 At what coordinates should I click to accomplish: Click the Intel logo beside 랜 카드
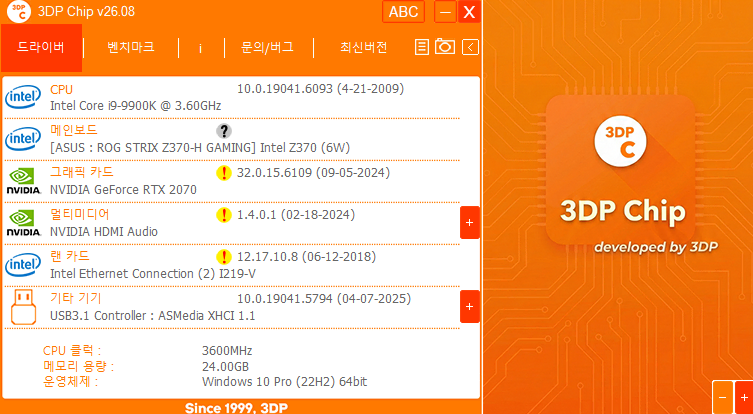(x=23, y=265)
